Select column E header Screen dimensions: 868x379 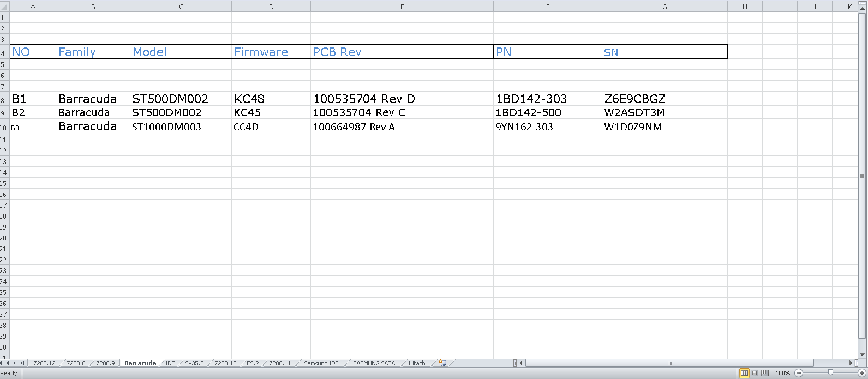tap(402, 7)
